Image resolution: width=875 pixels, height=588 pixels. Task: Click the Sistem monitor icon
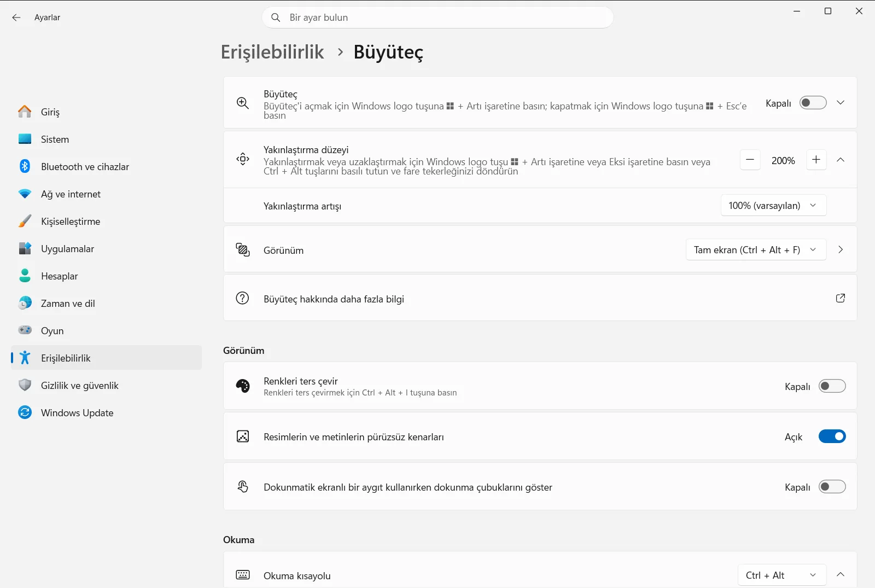tap(25, 139)
